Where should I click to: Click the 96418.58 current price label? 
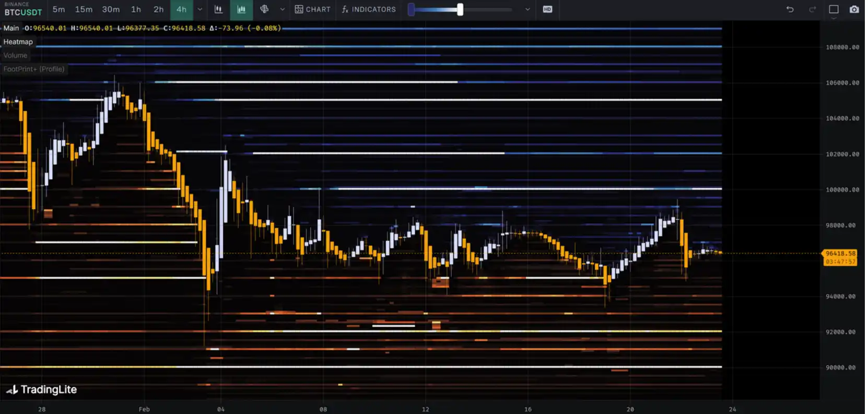coord(840,254)
